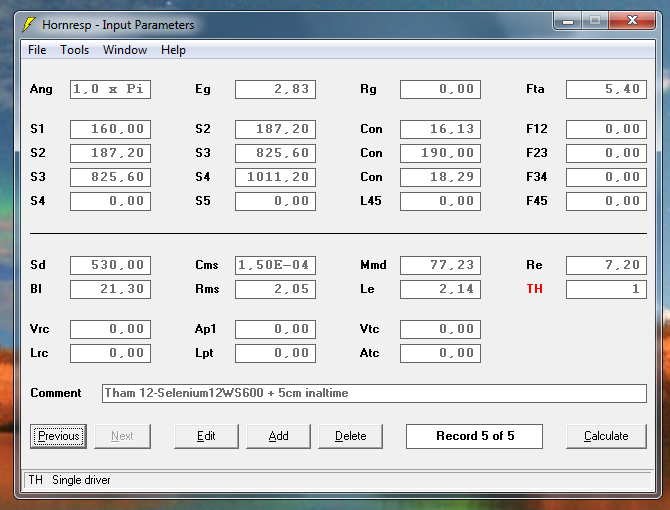Viewport: 670px width, 510px height.
Task: Select the Con field with 16,13
Action: click(440, 129)
